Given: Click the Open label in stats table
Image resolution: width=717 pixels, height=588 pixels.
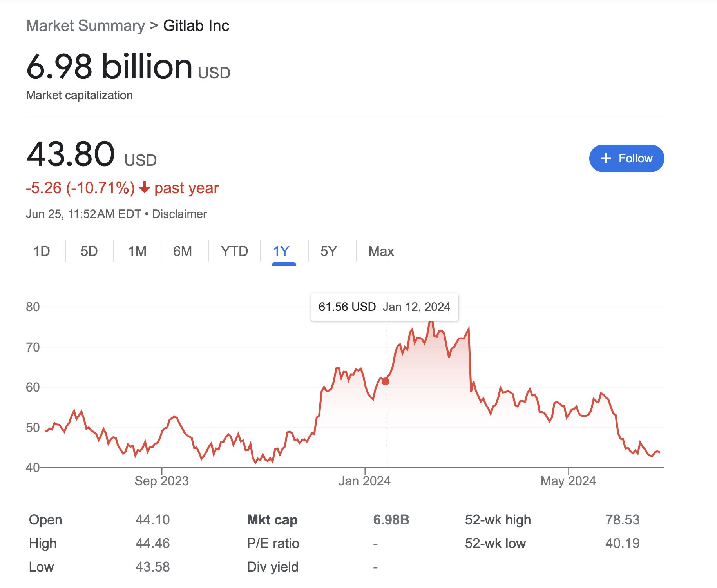Looking at the screenshot, I should [45, 520].
